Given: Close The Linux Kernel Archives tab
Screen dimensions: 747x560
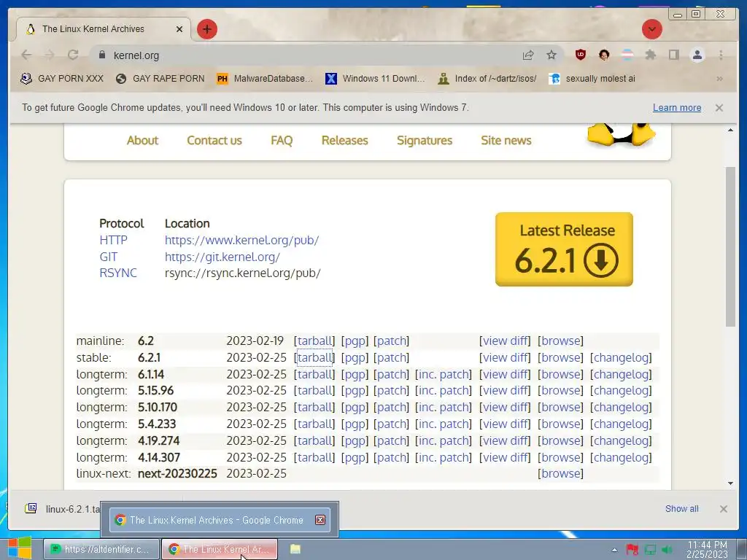Looking at the screenshot, I should tap(179, 29).
